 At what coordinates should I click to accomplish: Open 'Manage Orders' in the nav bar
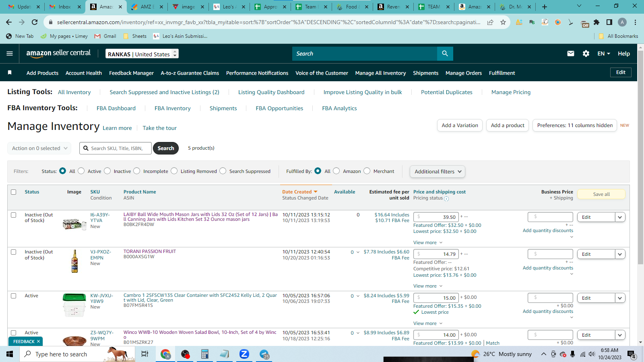coord(464,73)
